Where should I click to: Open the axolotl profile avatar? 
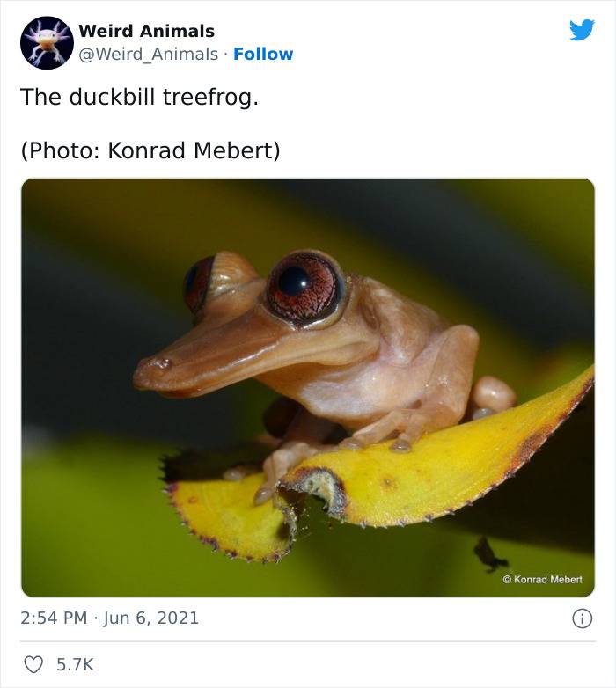click(x=47, y=42)
